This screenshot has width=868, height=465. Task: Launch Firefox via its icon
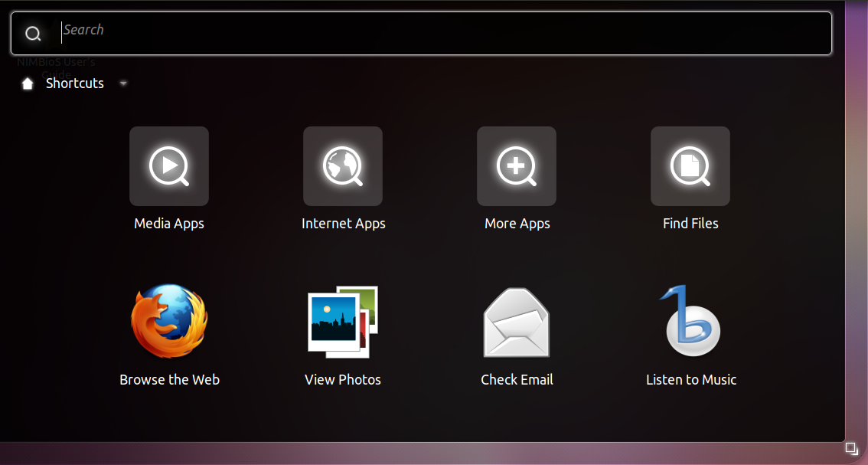(169, 322)
